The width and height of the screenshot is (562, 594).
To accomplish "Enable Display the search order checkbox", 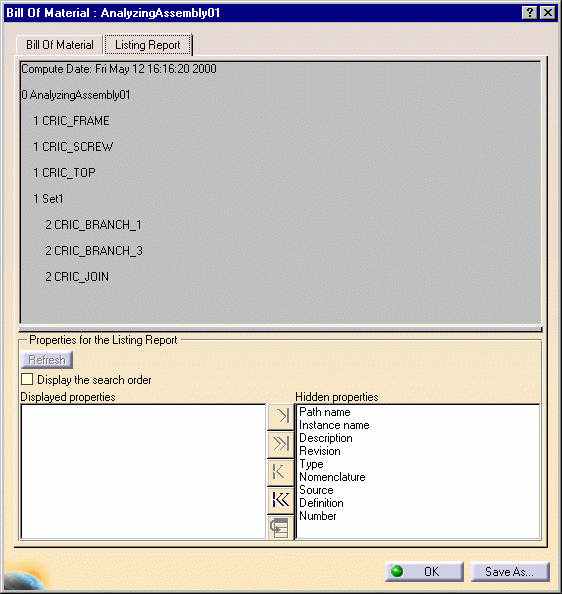I will (27, 379).
